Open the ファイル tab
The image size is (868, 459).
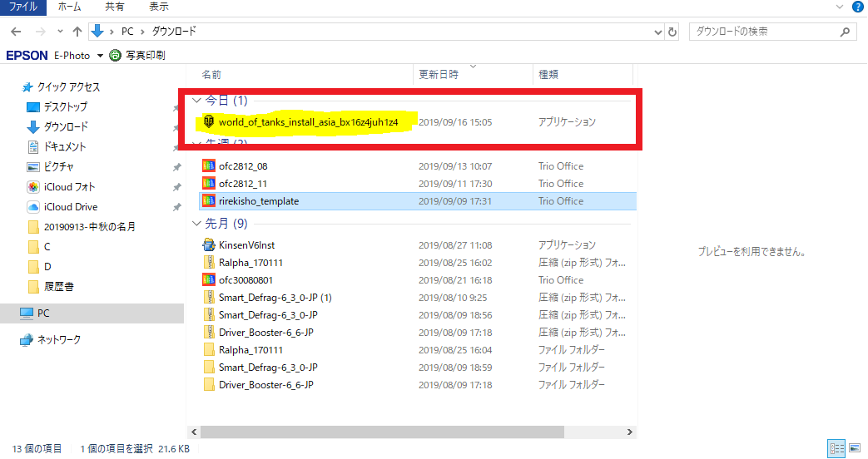click(22, 7)
